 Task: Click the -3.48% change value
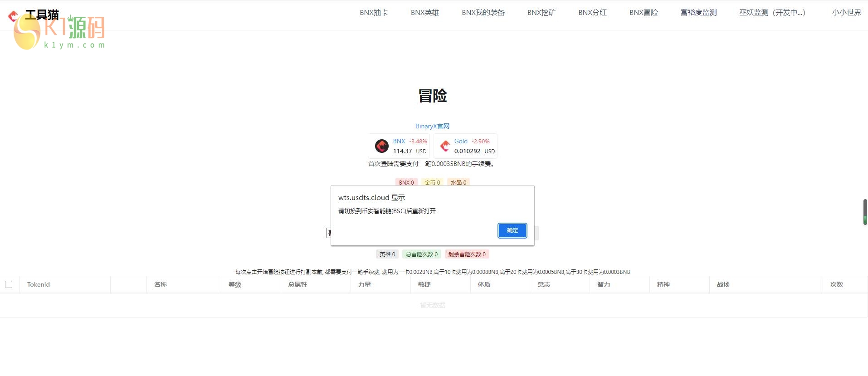click(418, 141)
